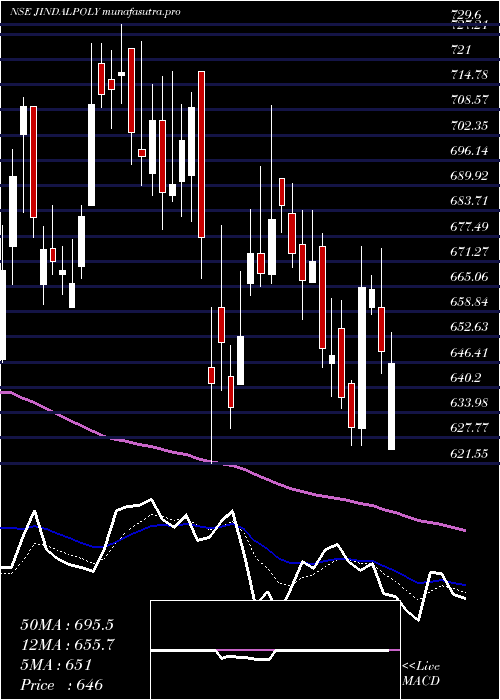This screenshot has height=700, width=500.
Task: Click the 665.06 price level
Action: coord(469,277)
